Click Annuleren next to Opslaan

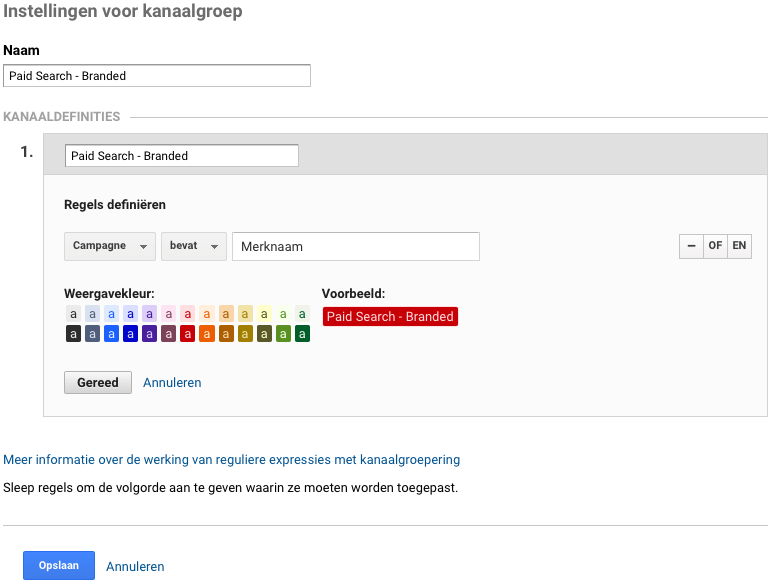135,566
